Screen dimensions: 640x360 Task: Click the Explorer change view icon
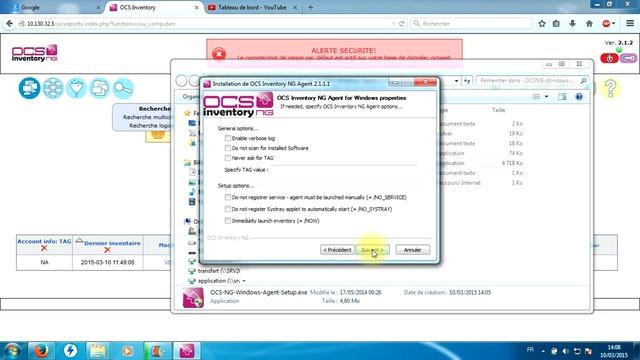click(536, 97)
